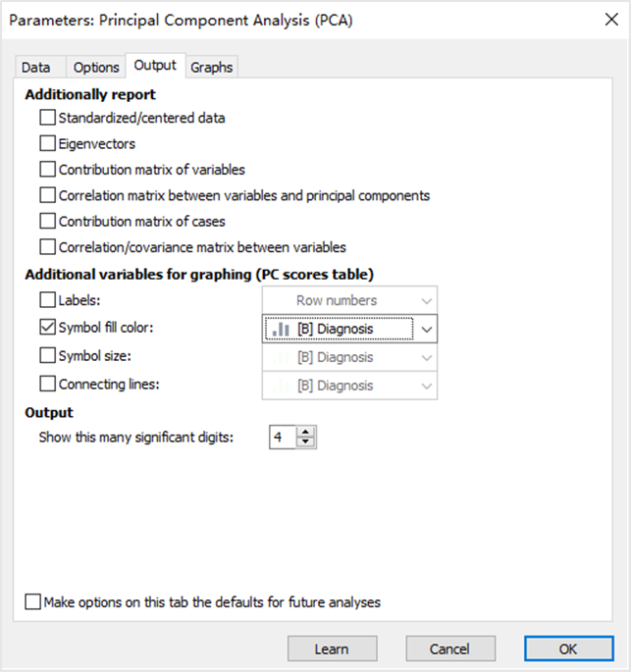Click the significant digits input field
This screenshot has width=631, height=672.
pyautogui.click(x=282, y=438)
